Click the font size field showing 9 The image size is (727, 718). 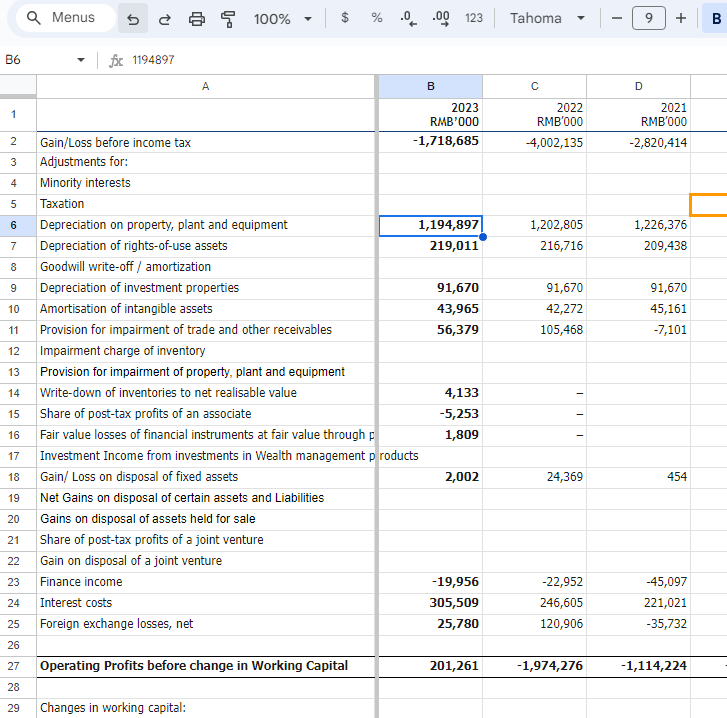649,18
